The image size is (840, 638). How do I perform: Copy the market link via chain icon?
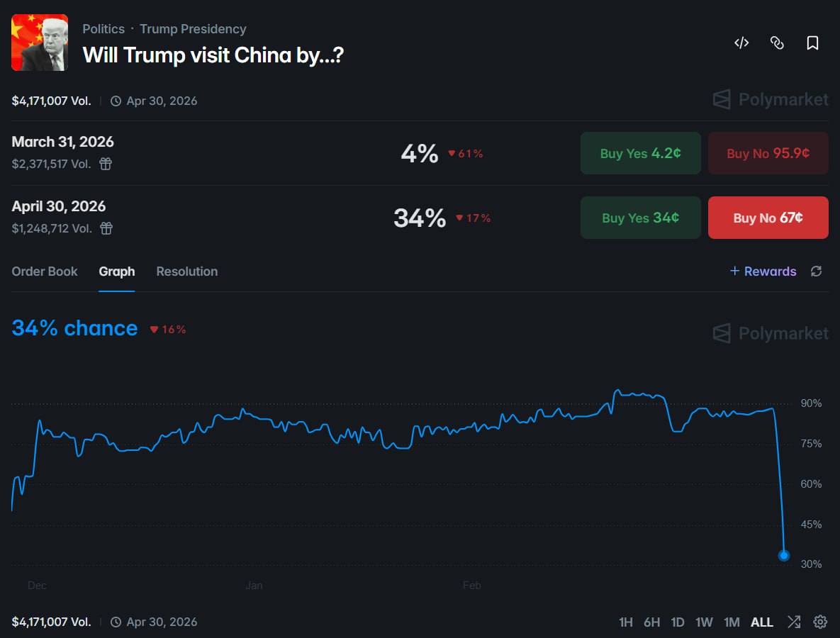click(x=777, y=43)
